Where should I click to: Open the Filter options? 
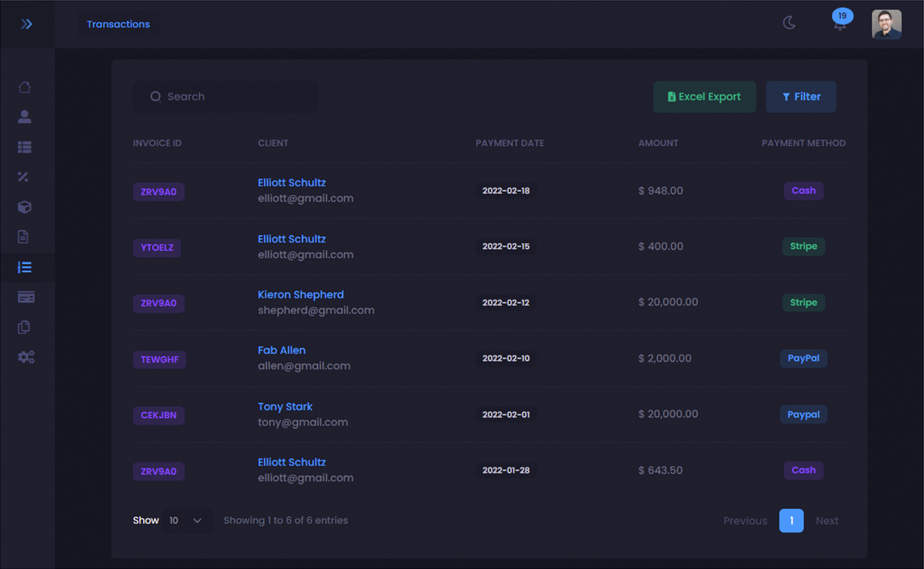click(x=801, y=96)
